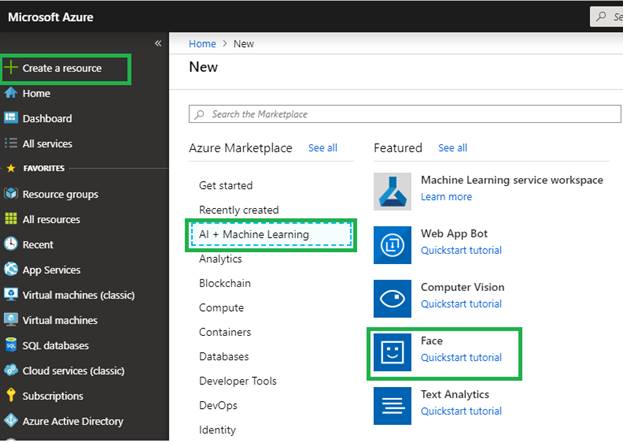Click the Microsoft Azure portal title

[x=50, y=17]
